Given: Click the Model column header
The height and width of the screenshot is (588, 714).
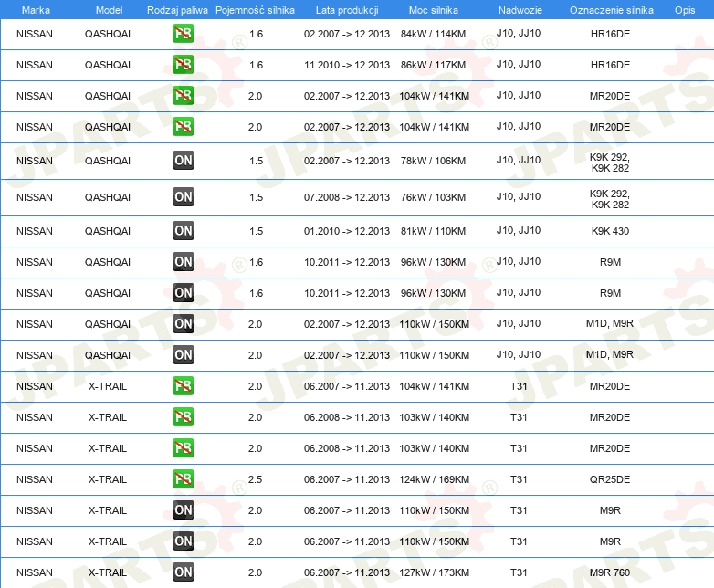Looking at the screenshot, I should point(109,10).
